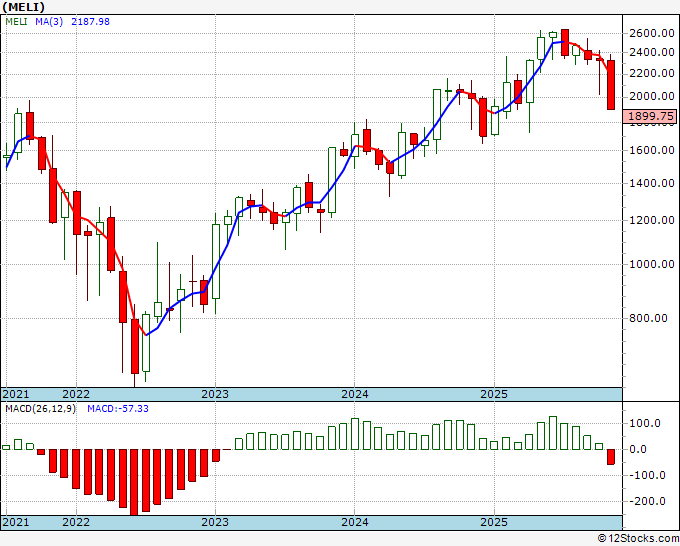Click the red 1899.75 current price tag
This screenshot has height=546, width=680.
click(x=650, y=116)
